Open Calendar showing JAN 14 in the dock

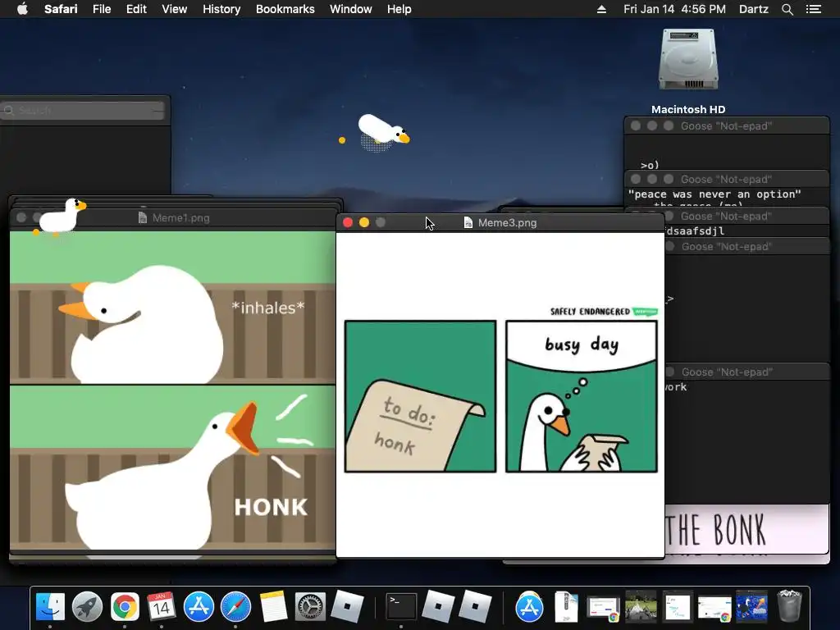(x=162, y=606)
